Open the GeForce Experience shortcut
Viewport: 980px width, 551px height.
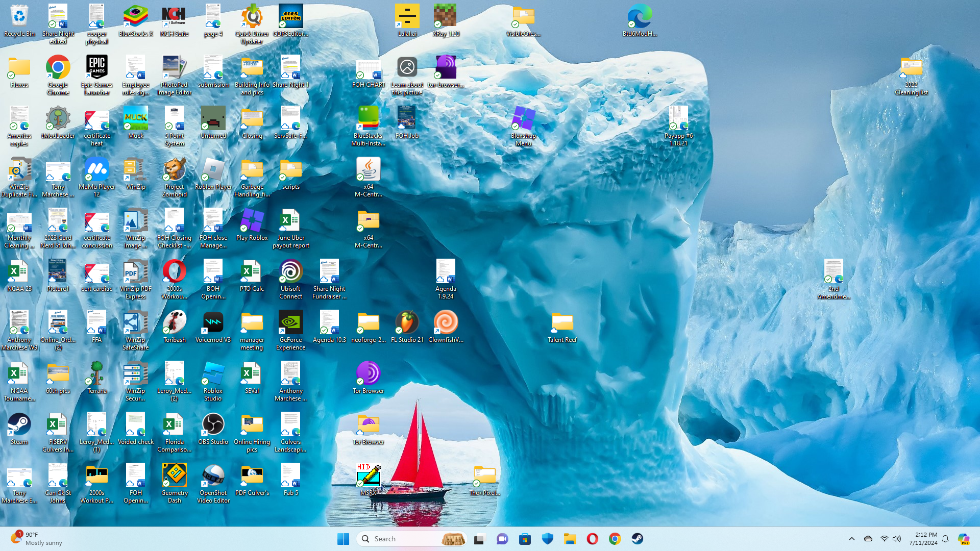[290, 322]
